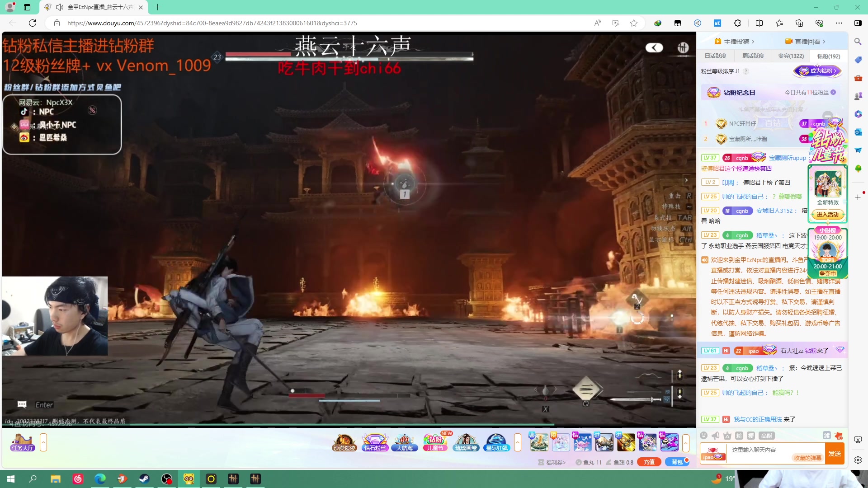The width and height of the screenshot is (868, 488).
Task: Open the 背包 backpack button
Action: (x=677, y=462)
